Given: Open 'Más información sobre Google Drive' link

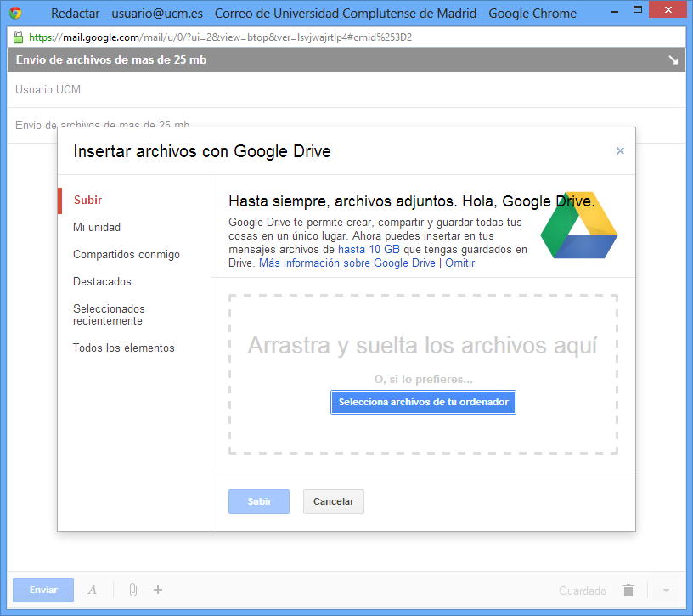Looking at the screenshot, I should coord(347,263).
